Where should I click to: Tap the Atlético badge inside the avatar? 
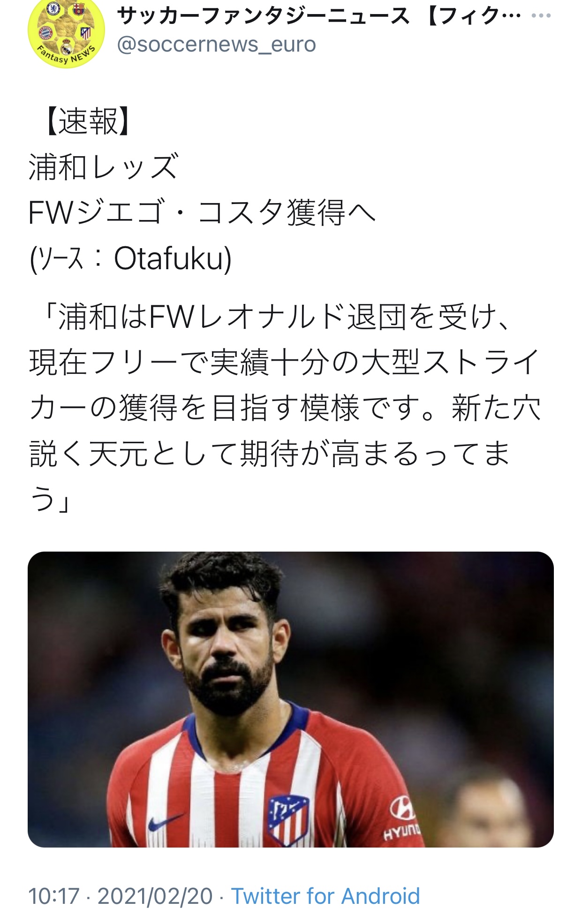[86, 33]
